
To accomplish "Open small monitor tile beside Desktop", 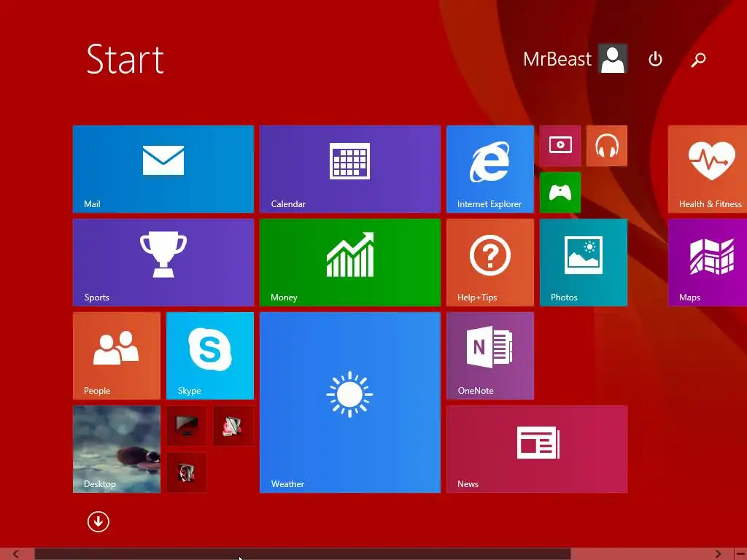I will click(187, 426).
